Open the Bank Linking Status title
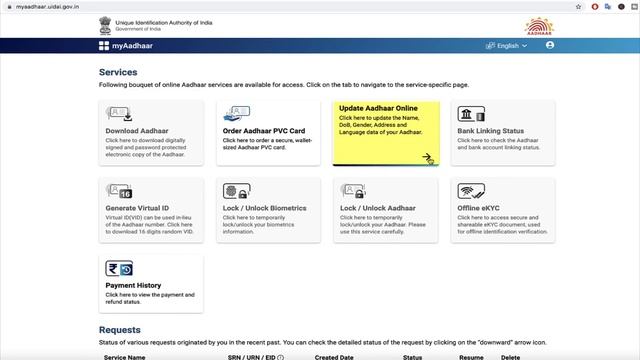The image size is (640, 360). (x=490, y=131)
